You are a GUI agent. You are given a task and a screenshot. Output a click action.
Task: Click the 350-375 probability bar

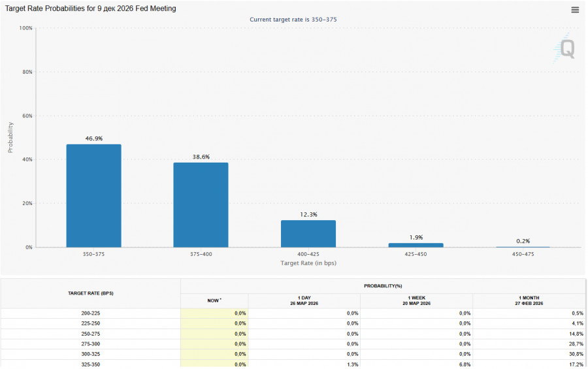93,196
